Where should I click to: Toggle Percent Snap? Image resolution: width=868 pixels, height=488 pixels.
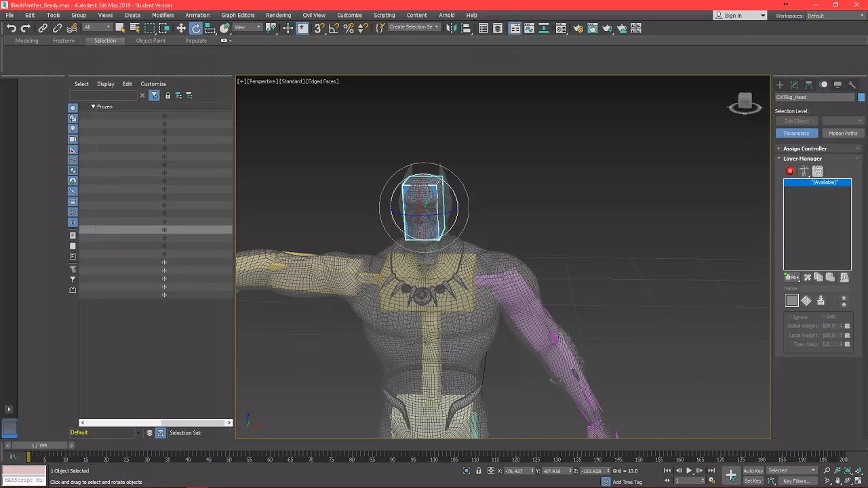tap(349, 28)
